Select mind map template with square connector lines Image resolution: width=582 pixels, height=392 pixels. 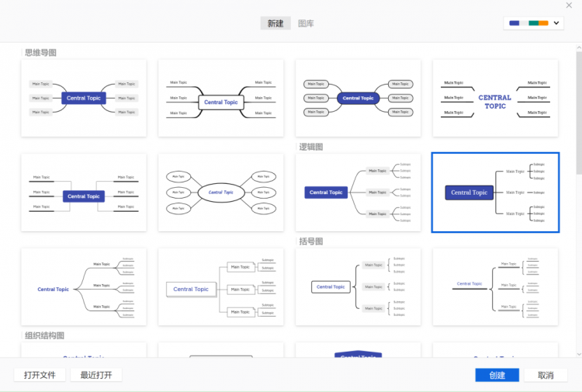(x=84, y=193)
